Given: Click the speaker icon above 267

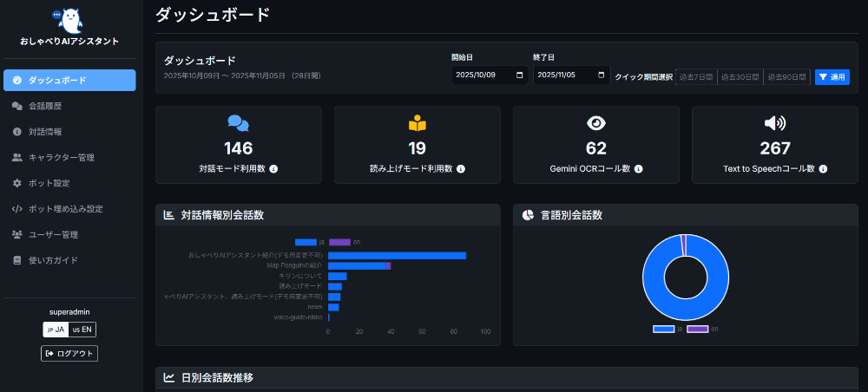Looking at the screenshot, I should (x=775, y=123).
